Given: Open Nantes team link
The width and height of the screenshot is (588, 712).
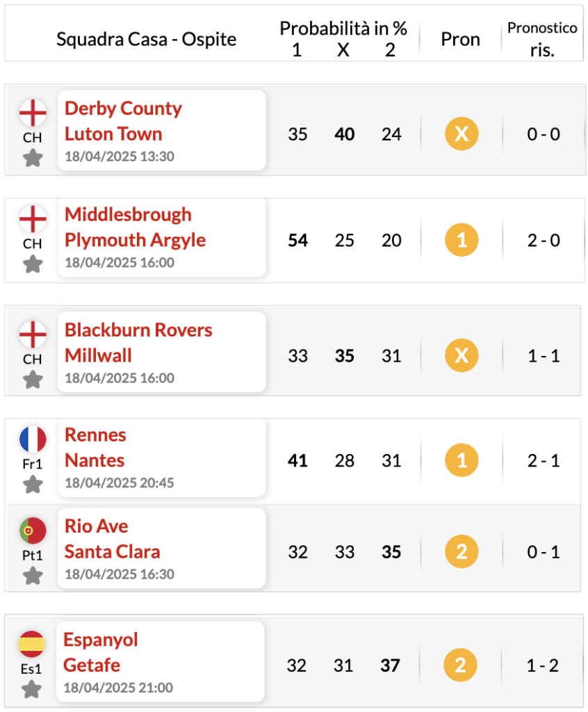Looking at the screenshot, I should [x=95, y=460].
